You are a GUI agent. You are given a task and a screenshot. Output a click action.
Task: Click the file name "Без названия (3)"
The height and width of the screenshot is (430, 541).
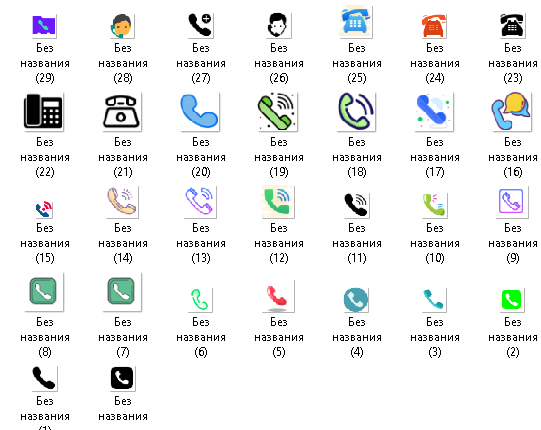pyautogui.click(x=435, y=337)
